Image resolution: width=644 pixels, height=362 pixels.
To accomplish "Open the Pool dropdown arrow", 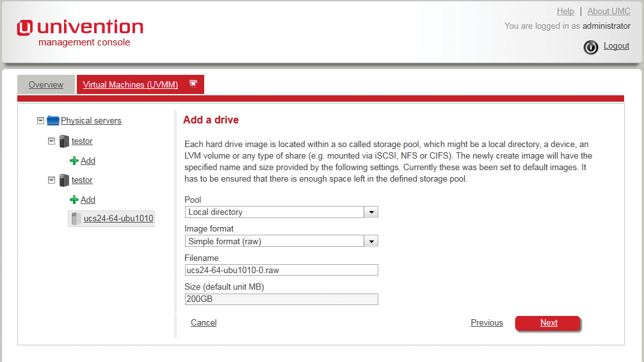I will (371, 212).
